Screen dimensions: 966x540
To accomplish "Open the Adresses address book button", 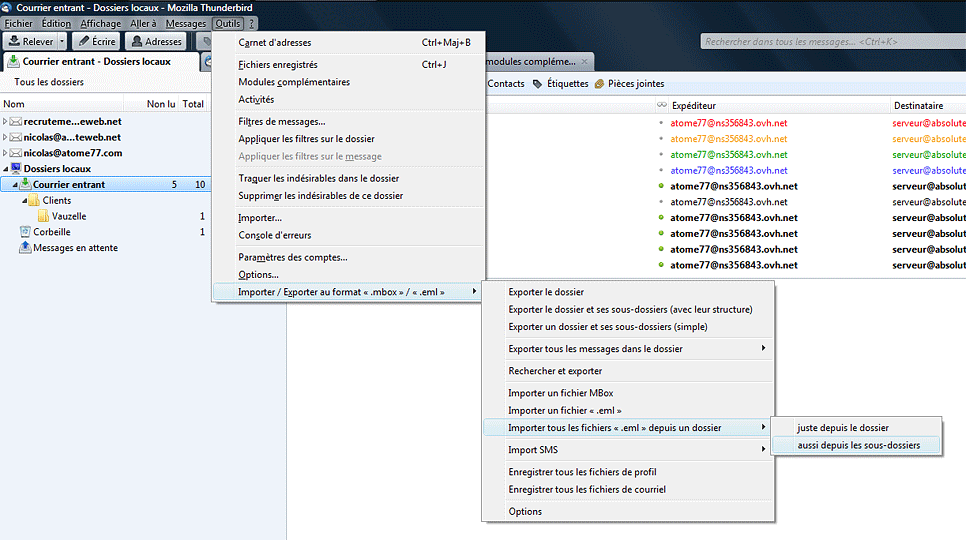I will 156,41.
